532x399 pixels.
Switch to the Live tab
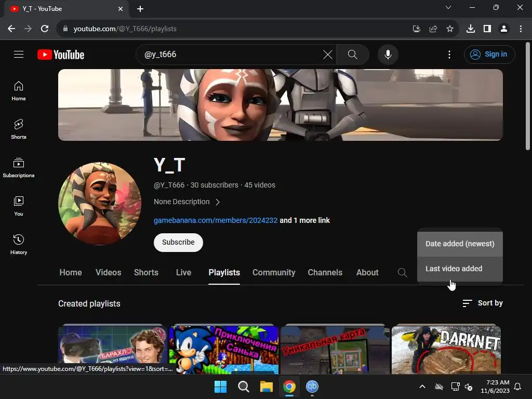click(x=183, y=272)
